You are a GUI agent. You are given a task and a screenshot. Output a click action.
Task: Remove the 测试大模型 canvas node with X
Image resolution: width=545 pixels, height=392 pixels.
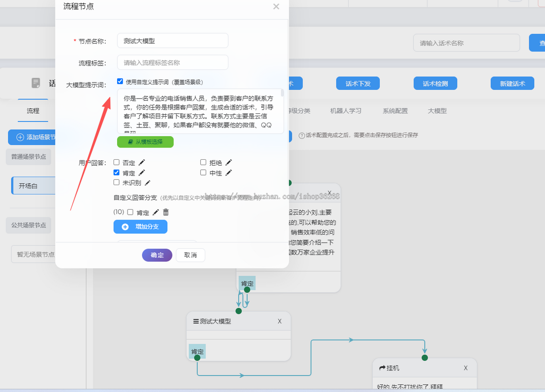[x=280, y=321]
